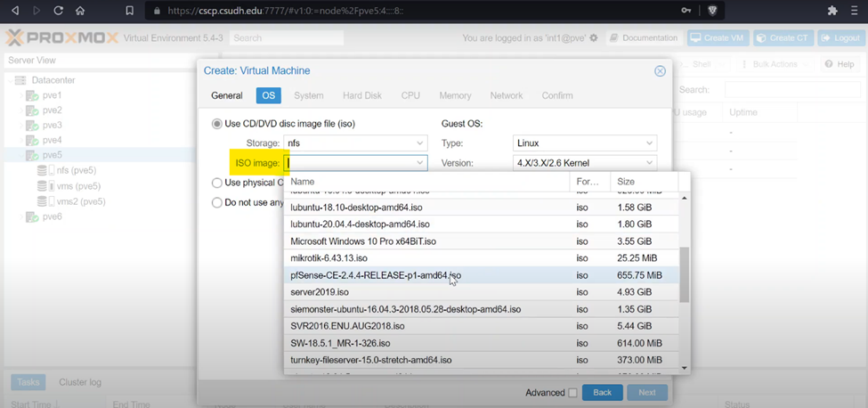This screenshot has width=868, height=408.
Task: Select lubuntu-18.10-desktop-amd64.iso
Action: coord(482,208)
